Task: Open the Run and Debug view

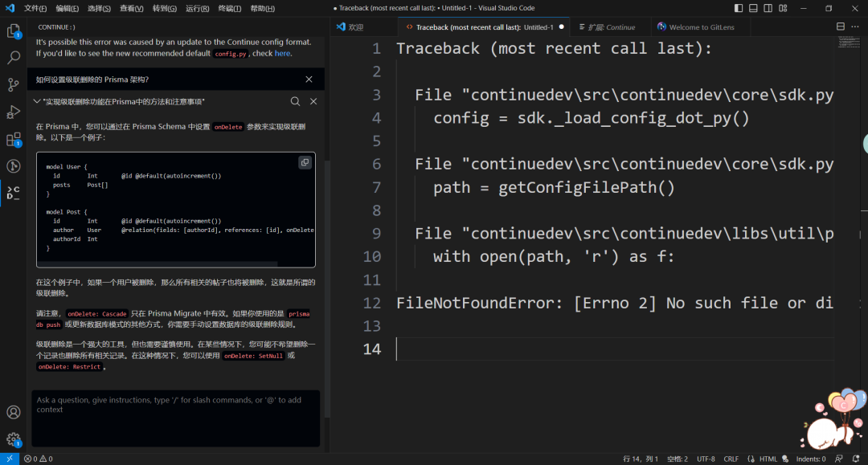Action: coord(14,112)
